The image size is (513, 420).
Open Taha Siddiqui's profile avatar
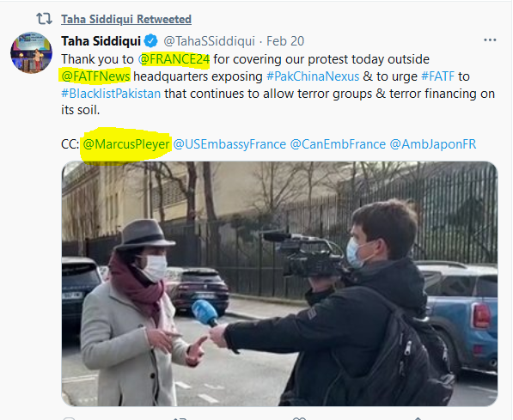pyautogui.click(x=32, y=52)
